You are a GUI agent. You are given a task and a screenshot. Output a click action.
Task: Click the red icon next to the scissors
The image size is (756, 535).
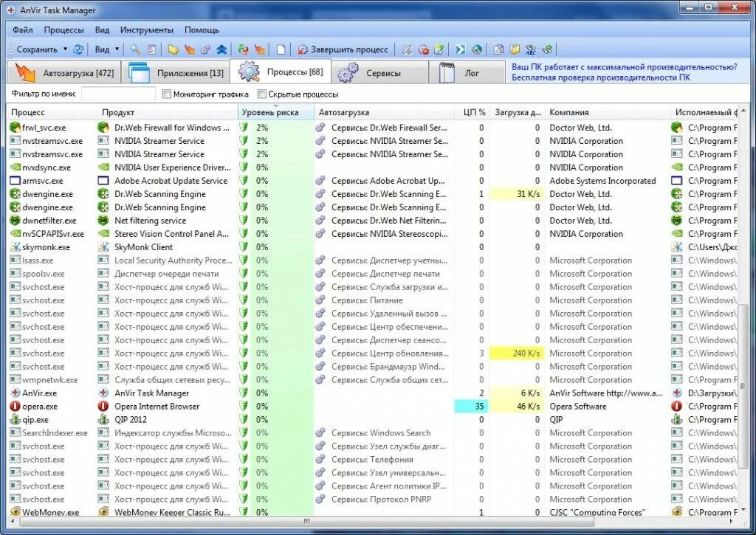pos(424,49)
